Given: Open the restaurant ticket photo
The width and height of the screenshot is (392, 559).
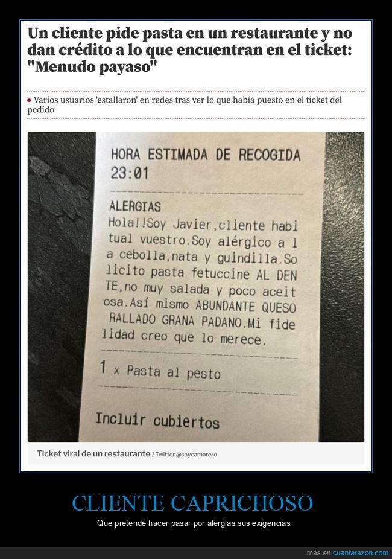Looking at the screenshot, I should click(196, 287).
